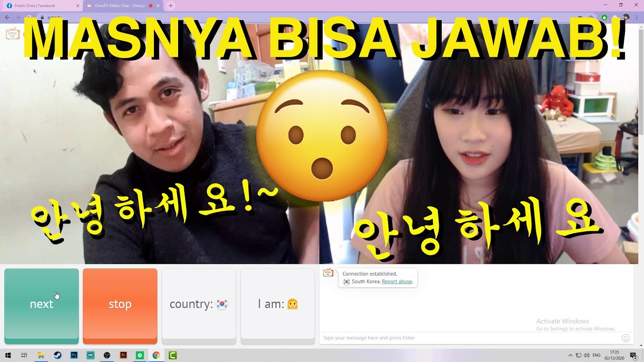Click the Report abuse link
This screenshot has height=362, width=644.
[397, 282]
